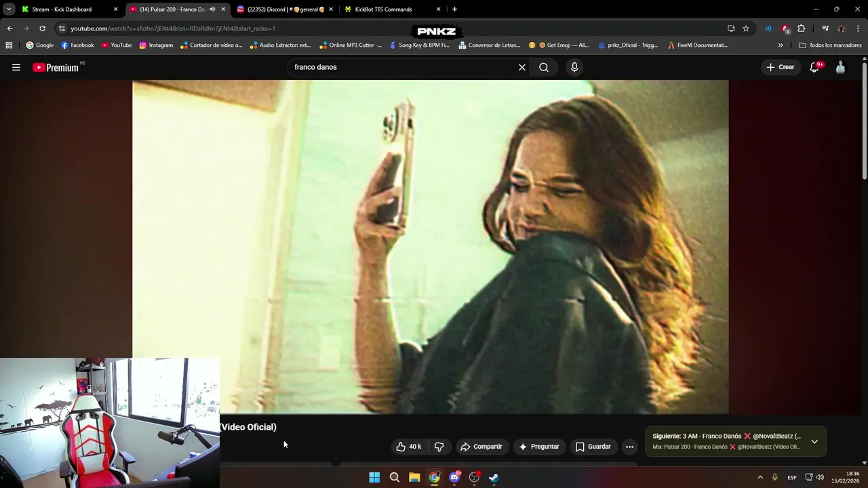Click the blue sound waves extension icon
The width and height of the screenshot is (868, 488).
click(x=768, y=28)
